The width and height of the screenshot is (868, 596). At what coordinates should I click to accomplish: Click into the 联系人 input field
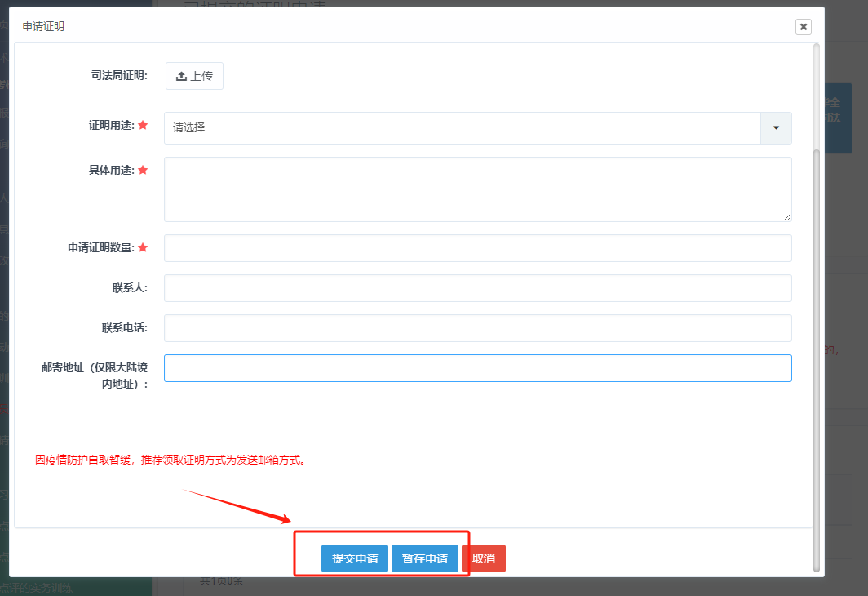coord(477,288)
